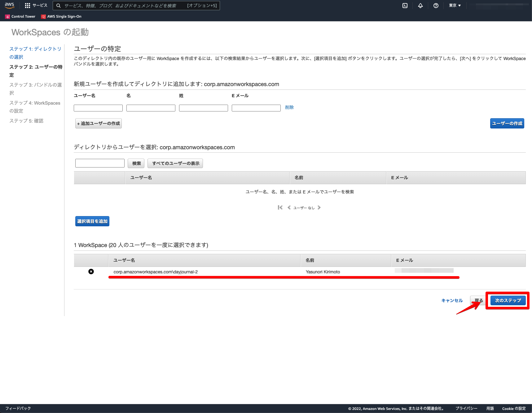Click the blue ユーザーの作成 button
The image size is (532, 413).
click(x=507, y=124)
